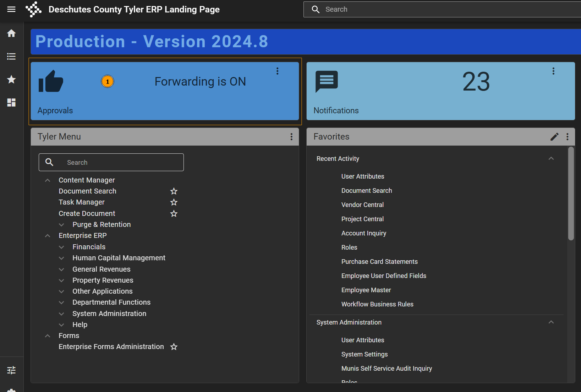
Task: Open Munis Self Service Audit Inquiry
Action: tap(387, 369)
